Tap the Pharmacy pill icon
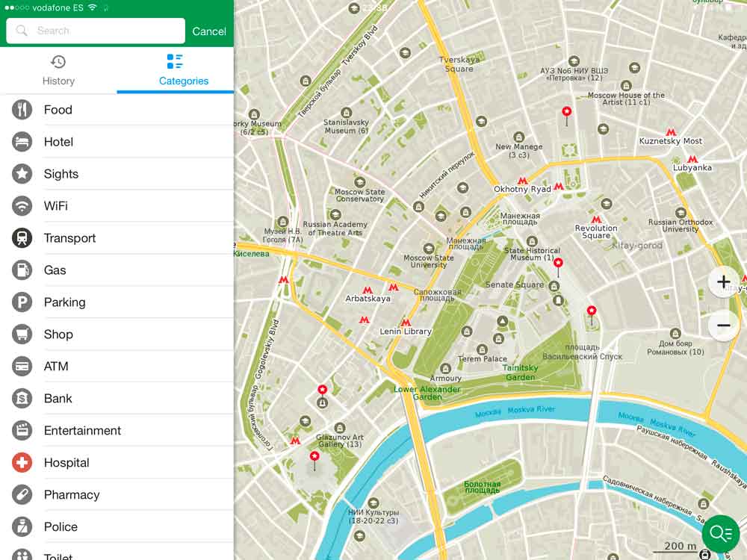Image resolution: width=747 pixels, height=560 pixels. point(22,494)
